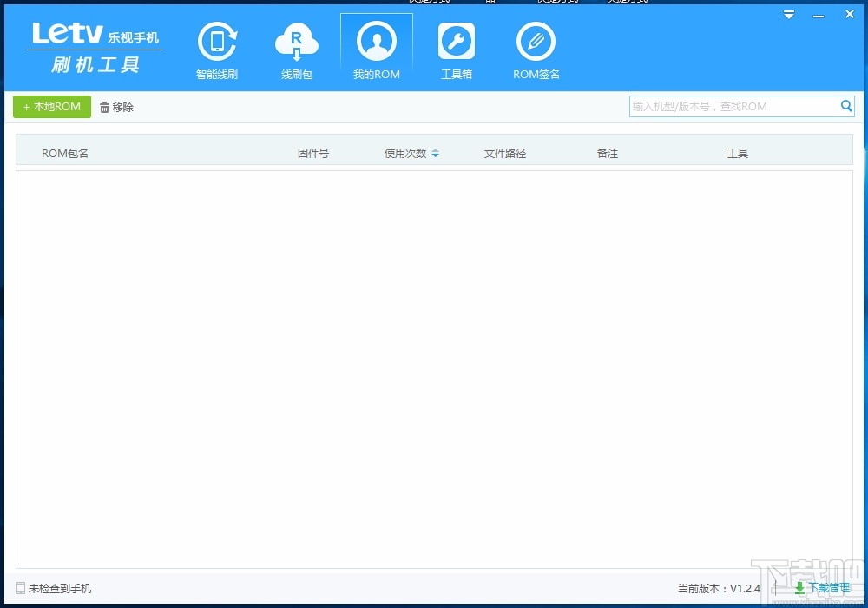This screenshot has width=868, height=608.
Task: Click the phone status icon
Action: click(21, 588)
